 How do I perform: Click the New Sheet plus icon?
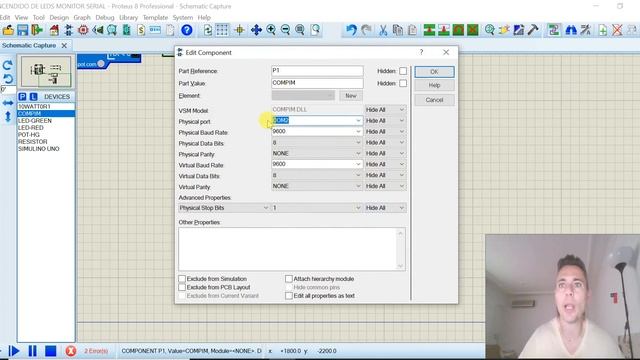(603, 30)
